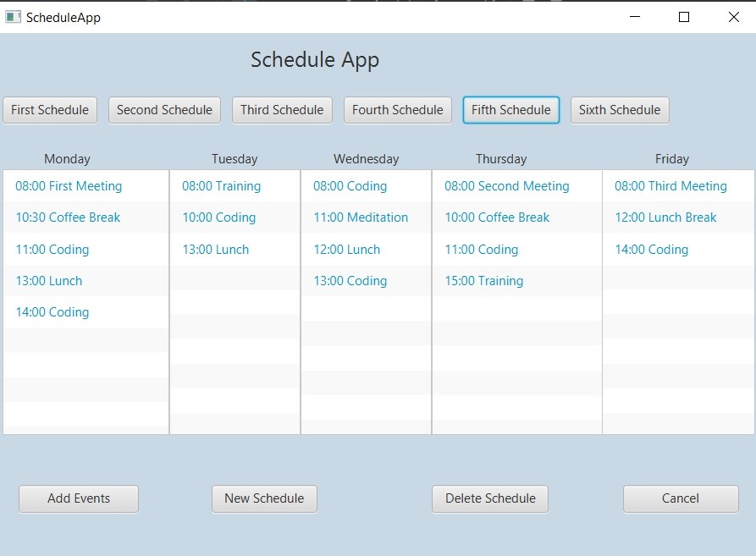The width and height of the screenshot is (756, 556).
Task: Create a New Schedule
Action: coord(264,498)
